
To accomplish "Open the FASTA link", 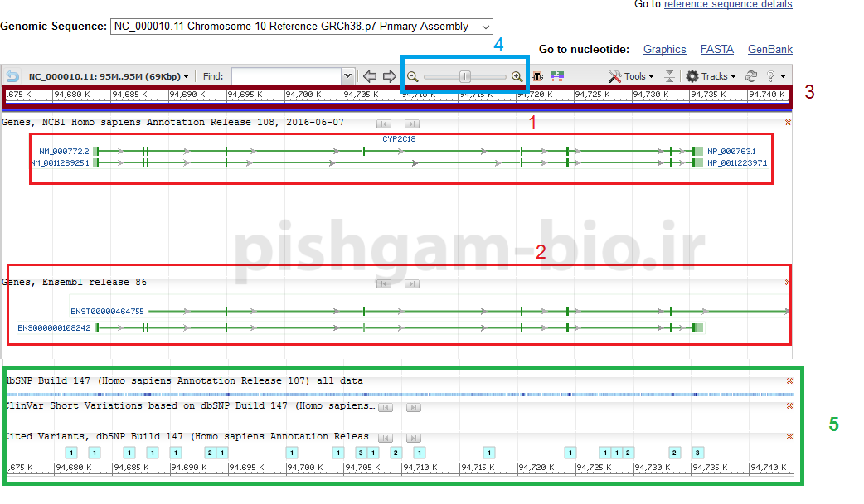I will tap(716, 50).
